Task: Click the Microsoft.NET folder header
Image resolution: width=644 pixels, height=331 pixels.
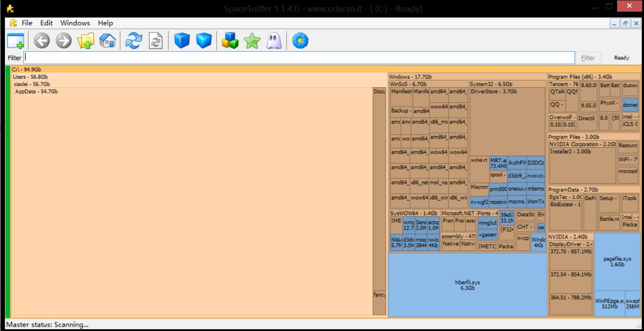Action: pyautogui.click(x=458, y=213)
